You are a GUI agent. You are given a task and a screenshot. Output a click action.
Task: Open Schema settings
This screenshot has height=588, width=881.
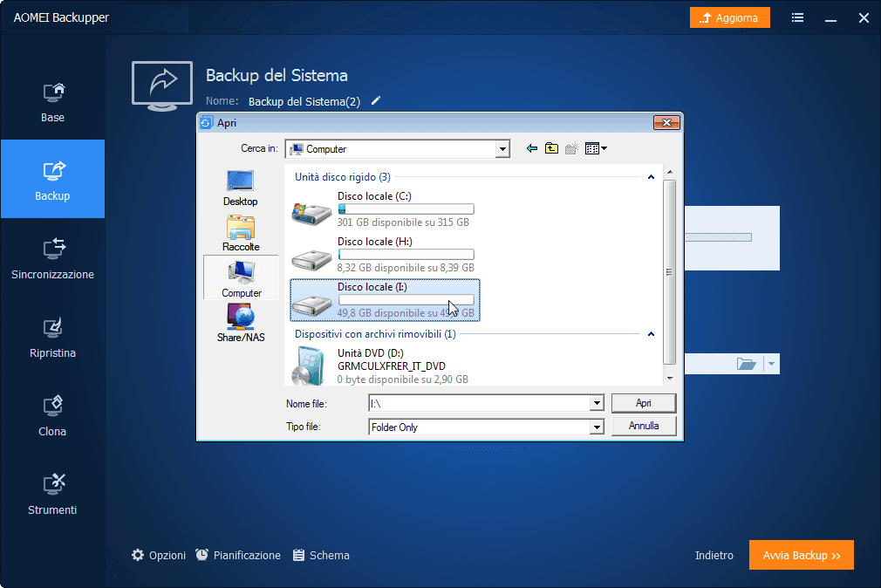tap(321, 556)
